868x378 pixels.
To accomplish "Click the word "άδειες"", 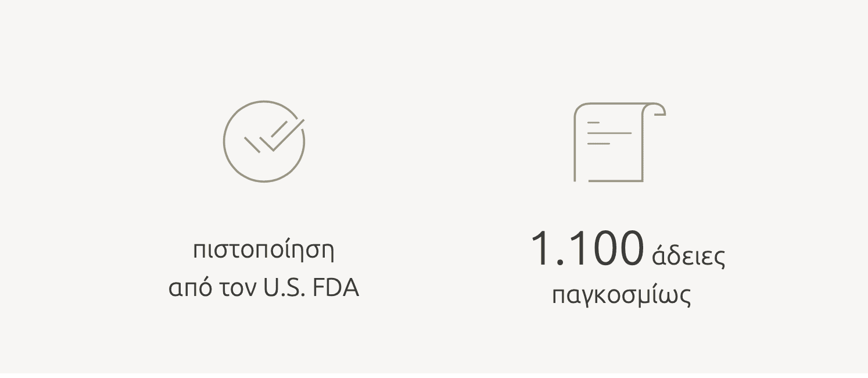I will 688,256.
